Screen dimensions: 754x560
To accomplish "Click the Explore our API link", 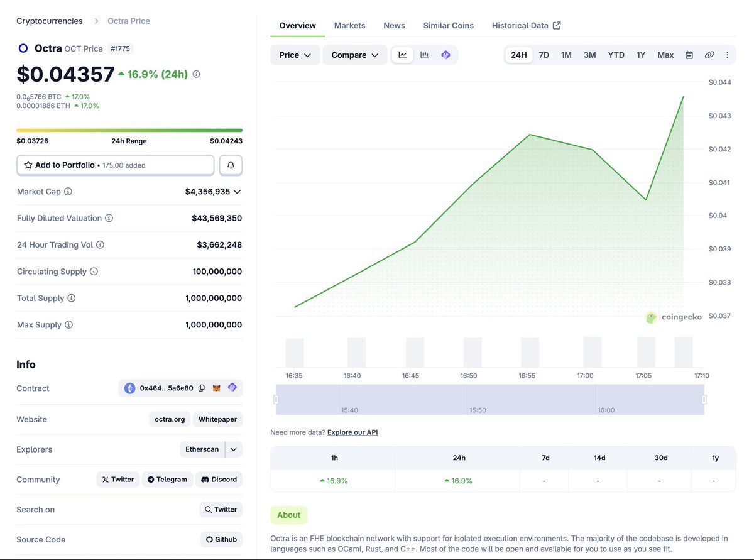I will click(x=352, y=432).
